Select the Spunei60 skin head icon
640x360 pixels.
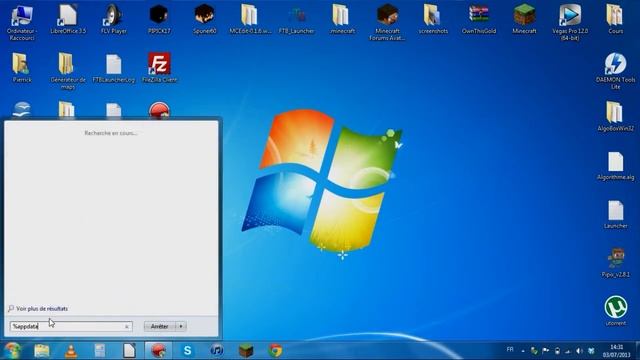point(204,20)
